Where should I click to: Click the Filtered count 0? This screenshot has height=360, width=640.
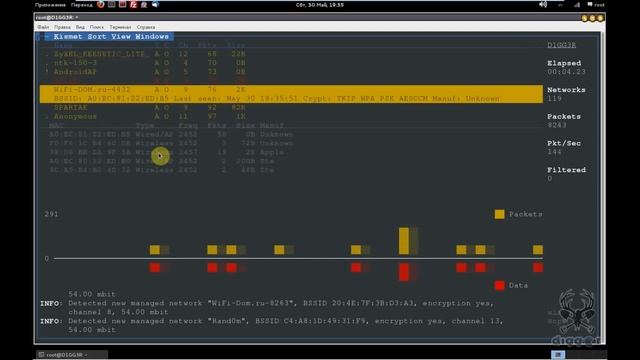pyautogui.click(x=550, y=178)
